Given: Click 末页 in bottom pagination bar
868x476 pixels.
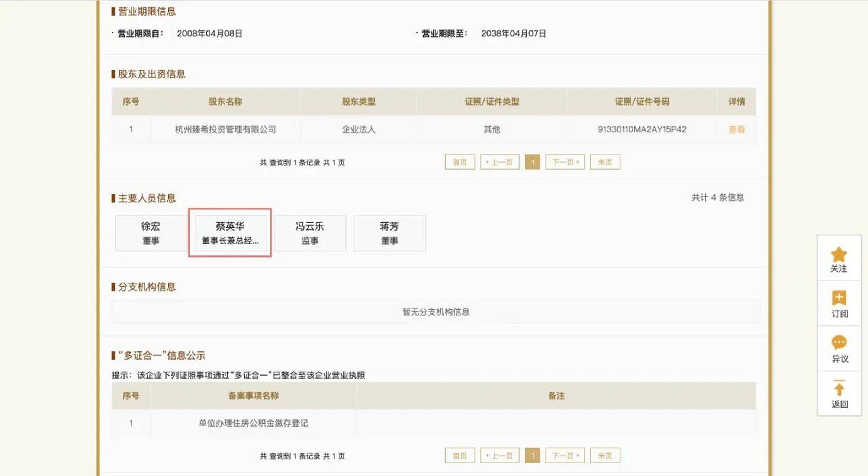Looking at the screenshot, I should click(x=604, y=455).
